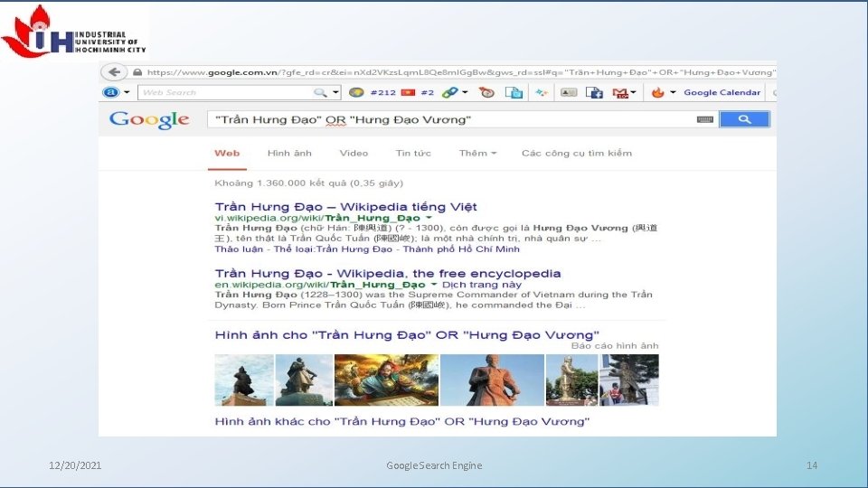The image size is (868, 488).
Task: Open red stone statue thumbnail
Action: point(492,380)
